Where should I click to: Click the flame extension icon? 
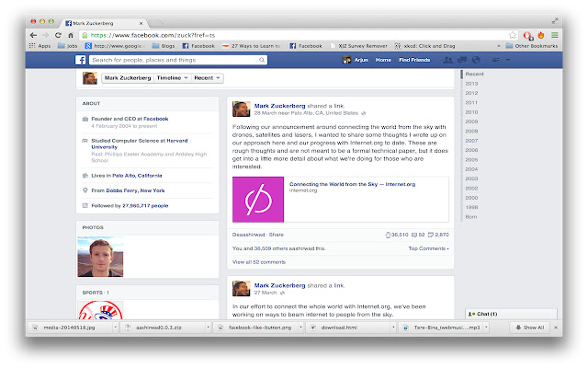(x=541, y=35)
